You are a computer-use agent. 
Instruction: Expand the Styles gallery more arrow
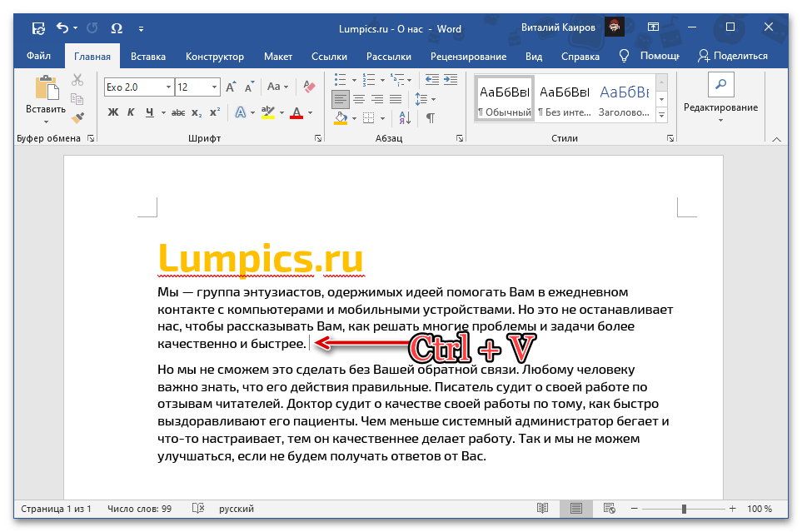(662, 115)
